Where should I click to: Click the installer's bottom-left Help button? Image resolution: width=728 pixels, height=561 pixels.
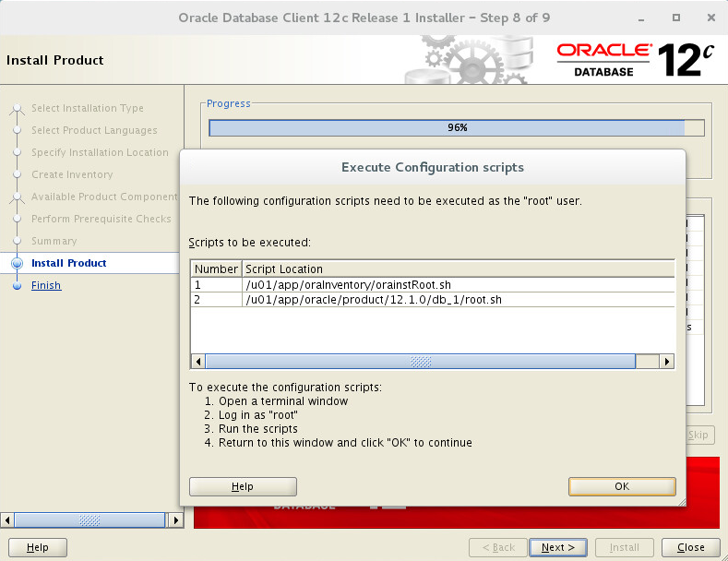point(38,547)
